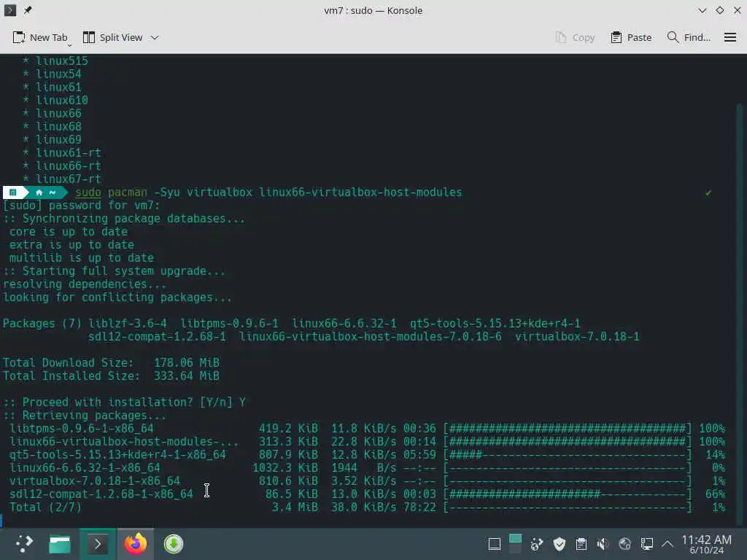Open a New Tab in Konsole
The image size is (747, 560).
(x=40, y=37)
